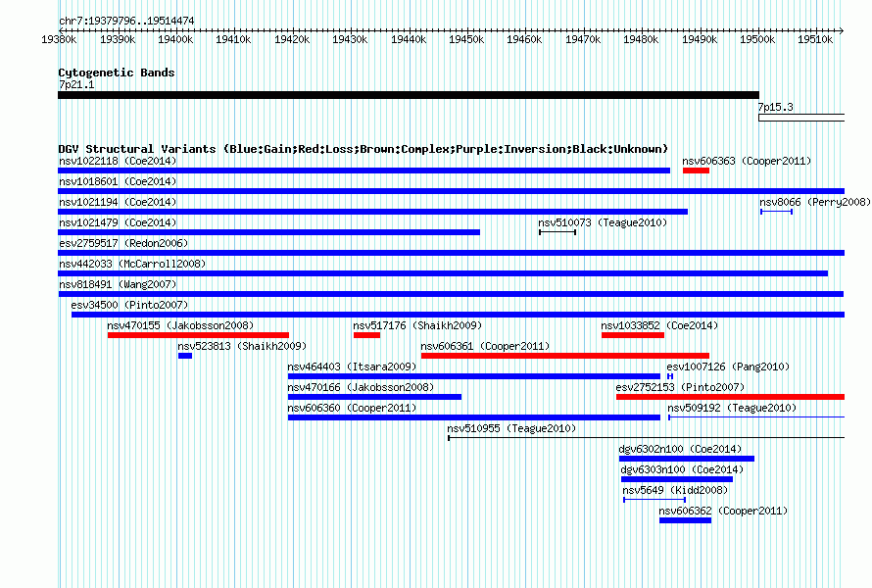
Task: Select the black 7p21.1 cytogenetic band
Action: [x=409, y=95]
